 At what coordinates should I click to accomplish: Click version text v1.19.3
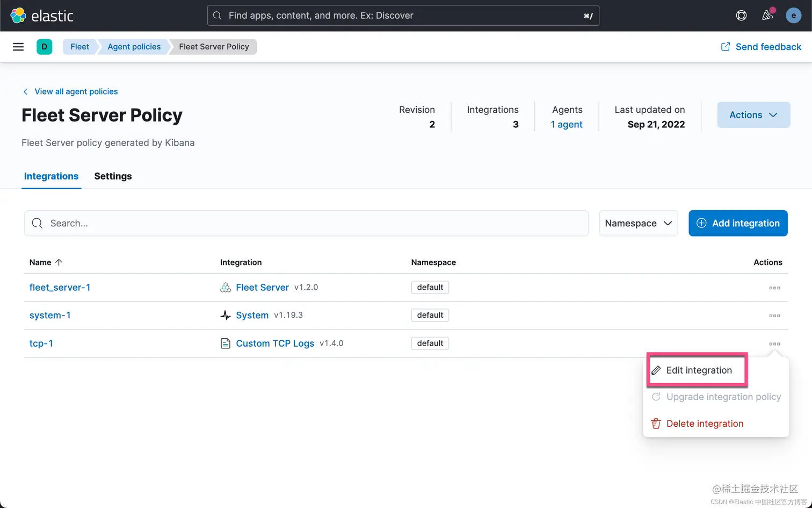pyautogui.click(x=288, y=316)
